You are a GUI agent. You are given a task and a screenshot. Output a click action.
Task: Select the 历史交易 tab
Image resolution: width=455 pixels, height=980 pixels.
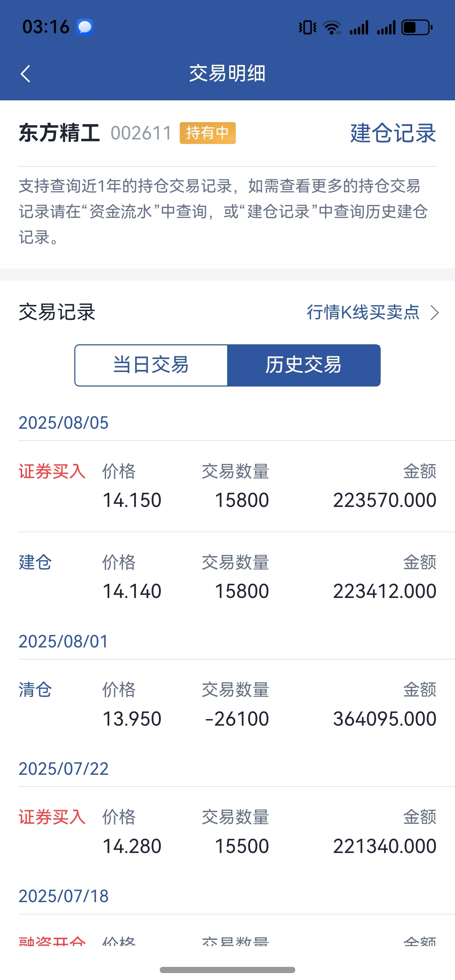(x=304, y=365)
